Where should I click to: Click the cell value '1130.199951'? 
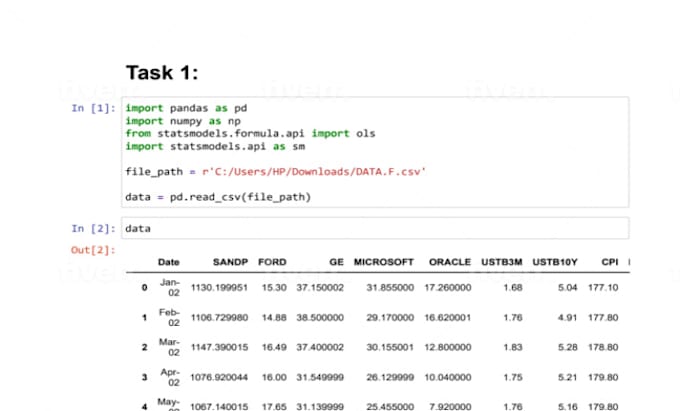[219, 287]
